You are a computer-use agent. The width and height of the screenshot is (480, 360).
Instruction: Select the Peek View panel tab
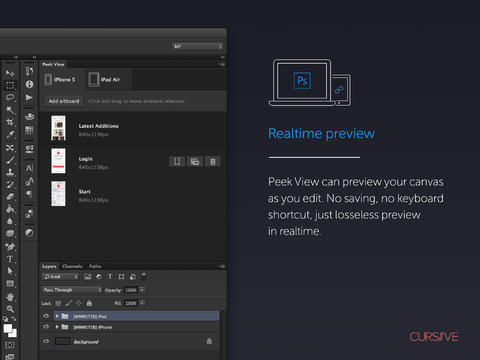coord(53,64)
